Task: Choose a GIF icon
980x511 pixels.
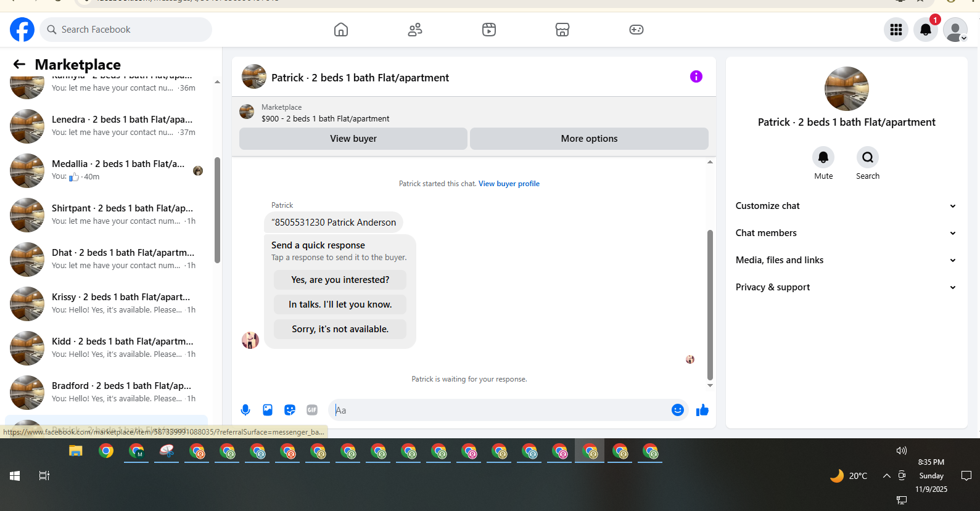Action: tap(312, 410)
